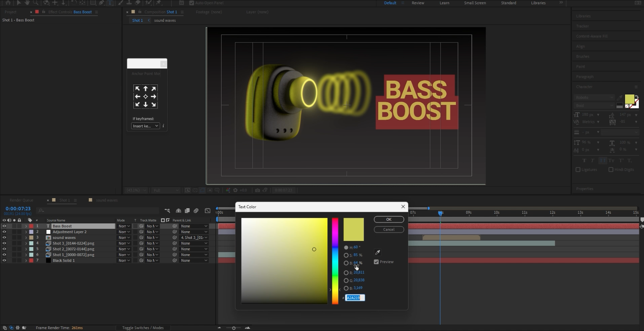The width and height of the screenshot is (644, 331).
Task: Select the H hue radio button
Action: [x=346, y=247]
